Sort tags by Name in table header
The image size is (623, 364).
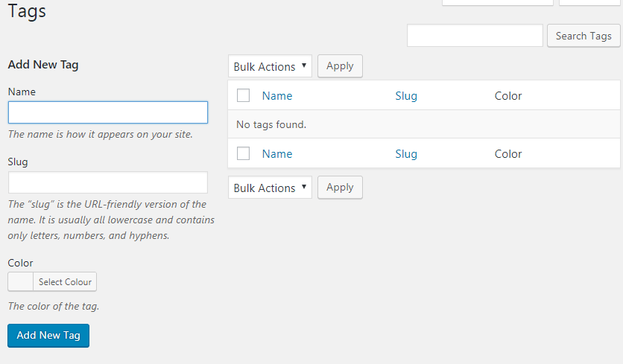(277, 95)
